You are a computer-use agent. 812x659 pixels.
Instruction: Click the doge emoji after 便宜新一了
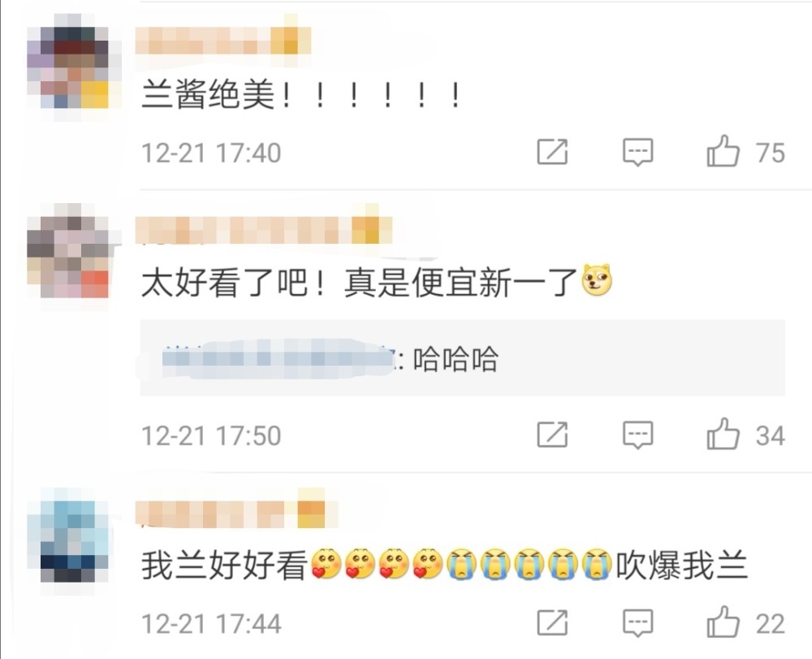point(597,280)
